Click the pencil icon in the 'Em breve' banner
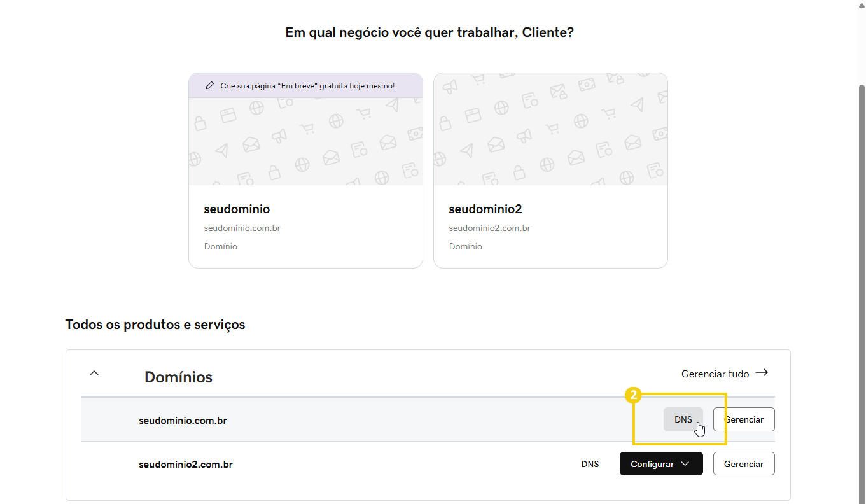 click(211, 85)
